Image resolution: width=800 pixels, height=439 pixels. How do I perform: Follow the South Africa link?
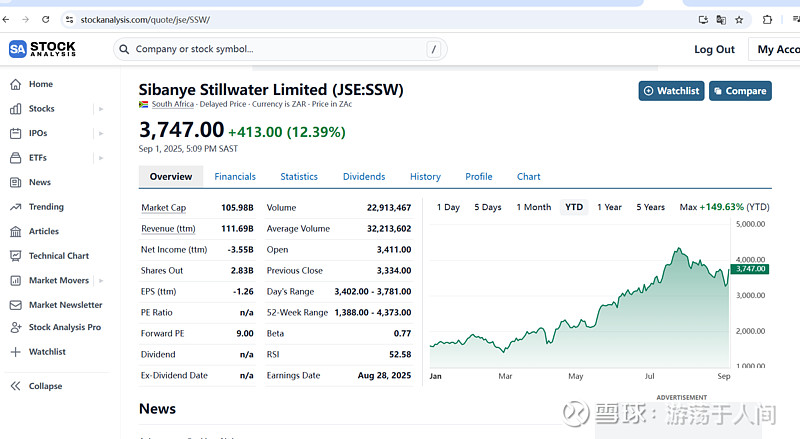(172, 104)
